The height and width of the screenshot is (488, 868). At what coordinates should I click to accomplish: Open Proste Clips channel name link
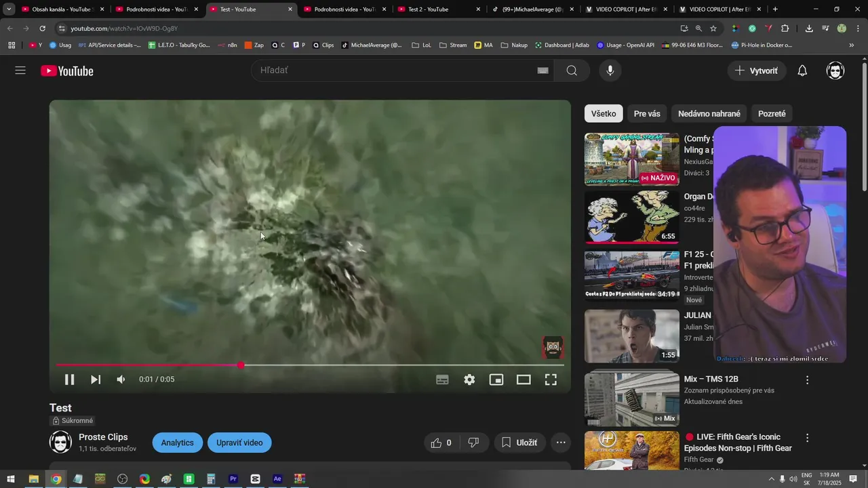[x=103, y=437]
